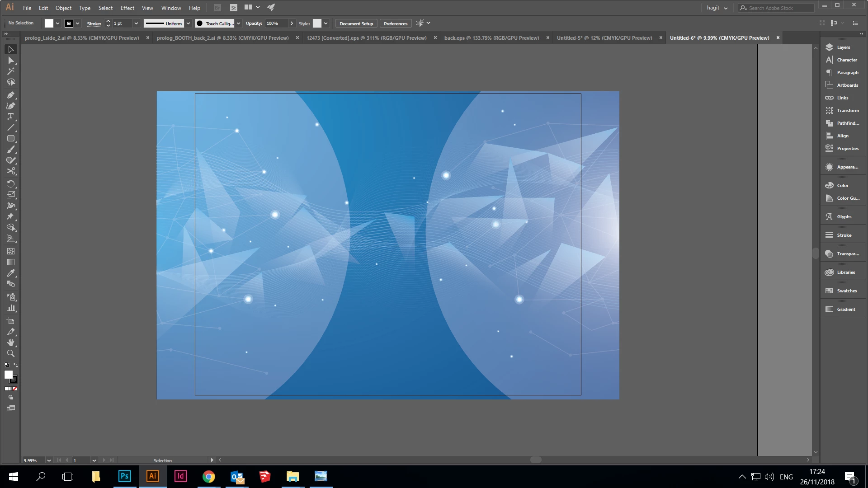The image size is (868, 488).
Task: Expand the stroke weight dropdown
Action: click(136, 23)
